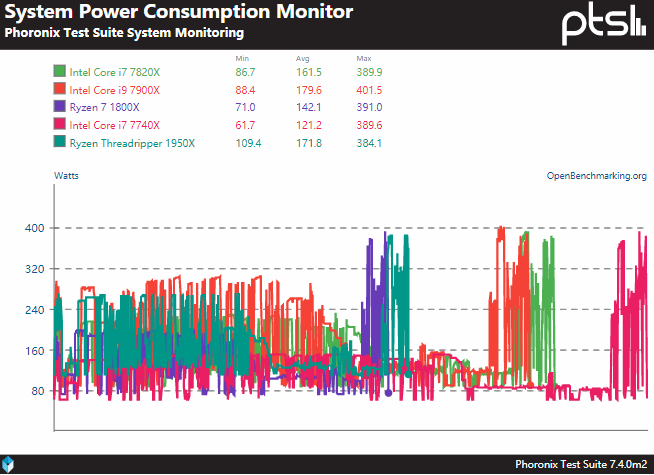Click the Avg column header
Screen dimensions: 654x475
(x=303, y=58)
